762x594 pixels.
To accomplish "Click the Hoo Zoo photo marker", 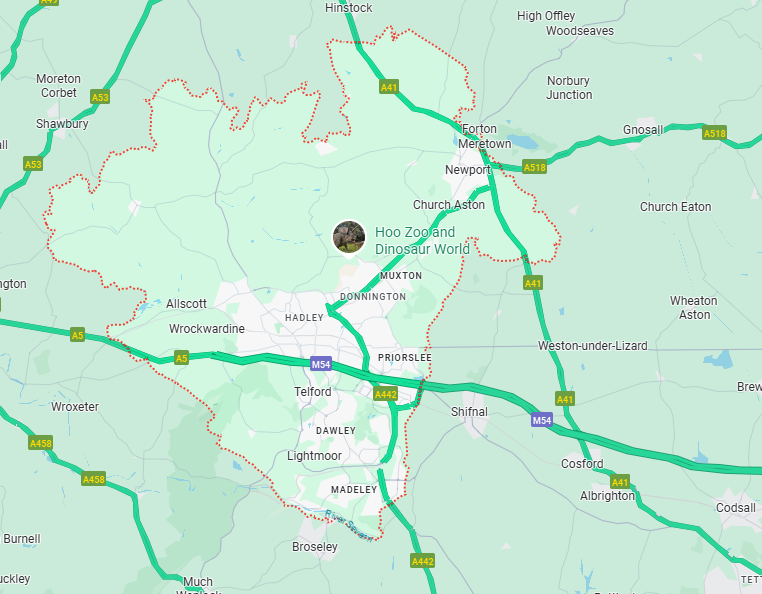I will point(349,237).
